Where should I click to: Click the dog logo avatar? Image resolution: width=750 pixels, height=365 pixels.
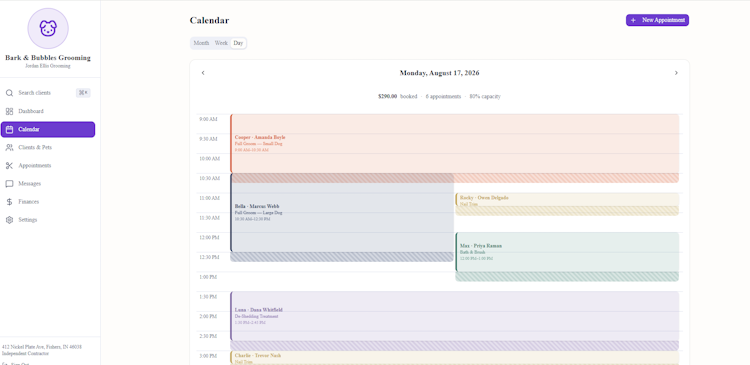(x=48, y=28)
